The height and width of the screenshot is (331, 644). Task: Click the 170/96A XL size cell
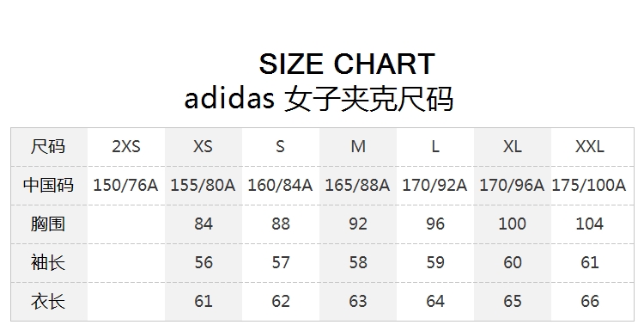(x=512, y=185)
